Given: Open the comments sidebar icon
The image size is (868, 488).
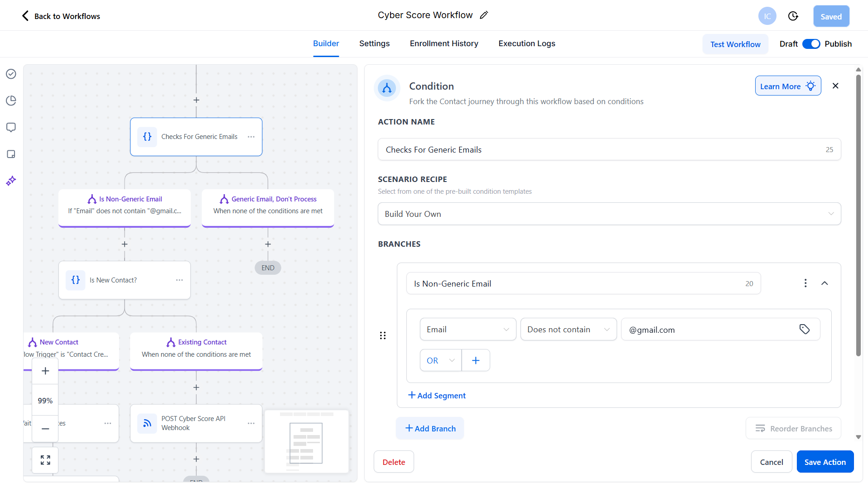Looking at the screenshot, I should [x=11, y=127].
